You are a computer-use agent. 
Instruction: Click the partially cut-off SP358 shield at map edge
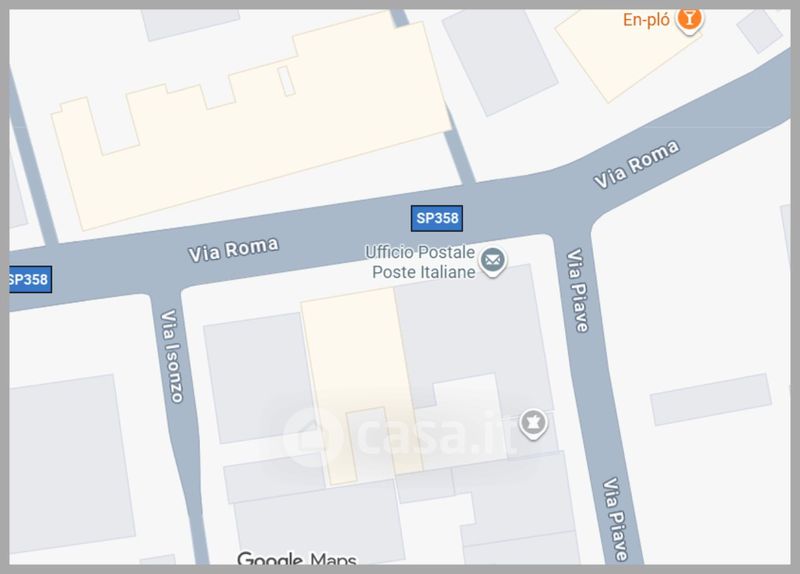[30, 279]
